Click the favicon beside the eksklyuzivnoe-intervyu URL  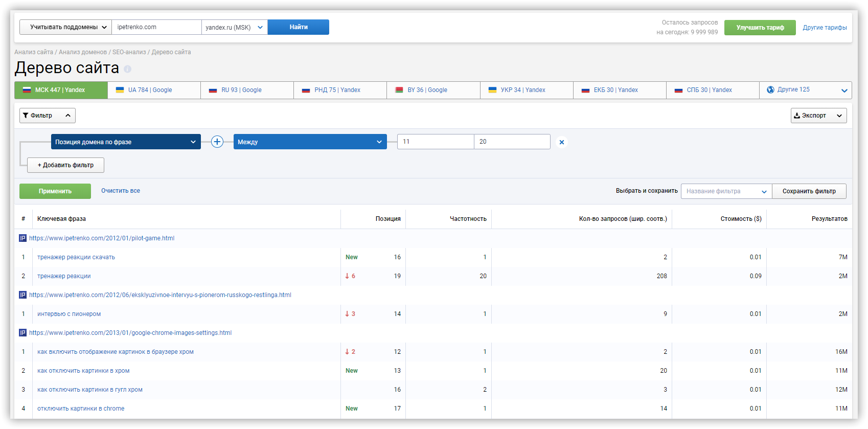click(22, 295)
